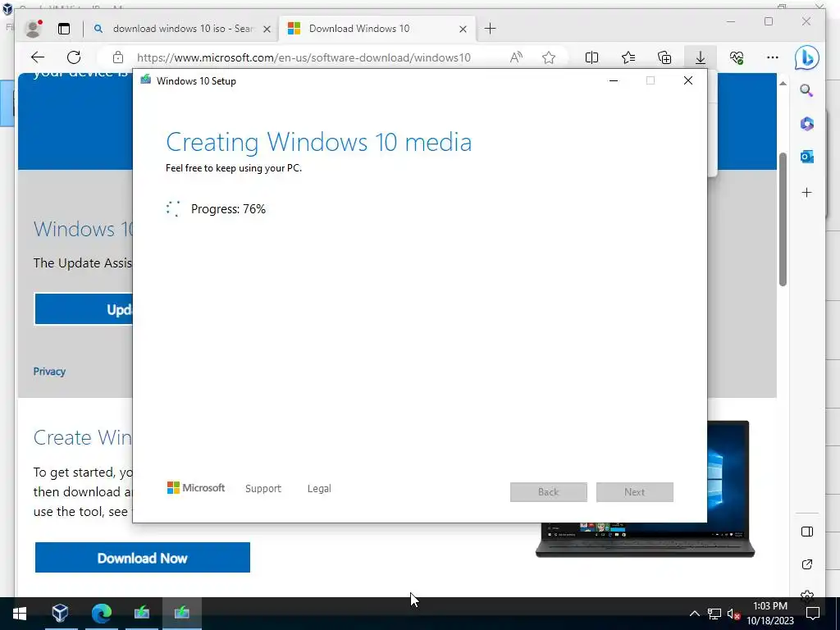Toggle the sidebar panel icon
Image resolution: width=840 pixels, height=630 pixels.
(x=807, y=532)
